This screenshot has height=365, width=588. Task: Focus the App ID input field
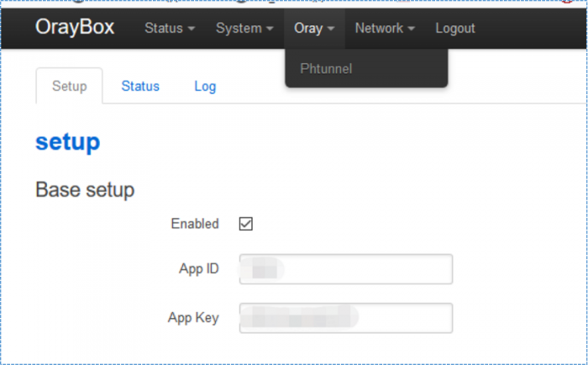pos(346,269)
